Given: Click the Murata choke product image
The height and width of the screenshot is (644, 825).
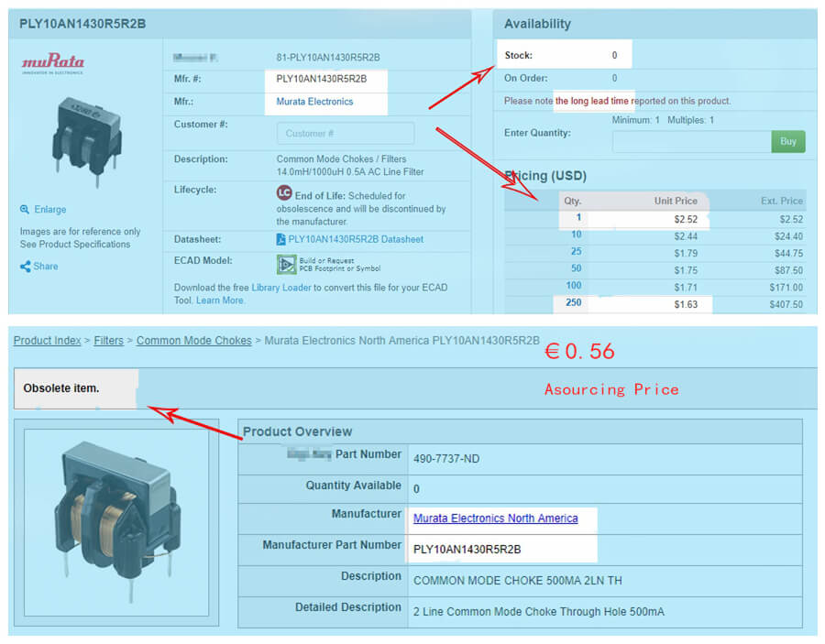Looking at the screenshot, I should (x=87, y=141).
